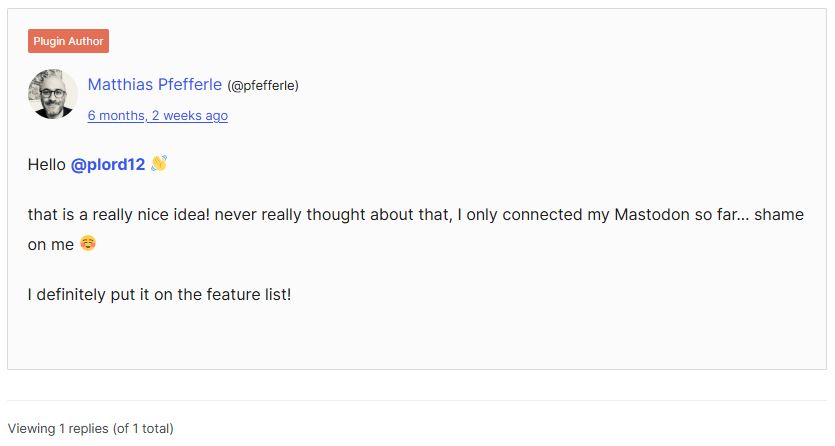835x446 pixels.
Task: Click the (@pfefferle) username handle
Action: tap(263, 86)
